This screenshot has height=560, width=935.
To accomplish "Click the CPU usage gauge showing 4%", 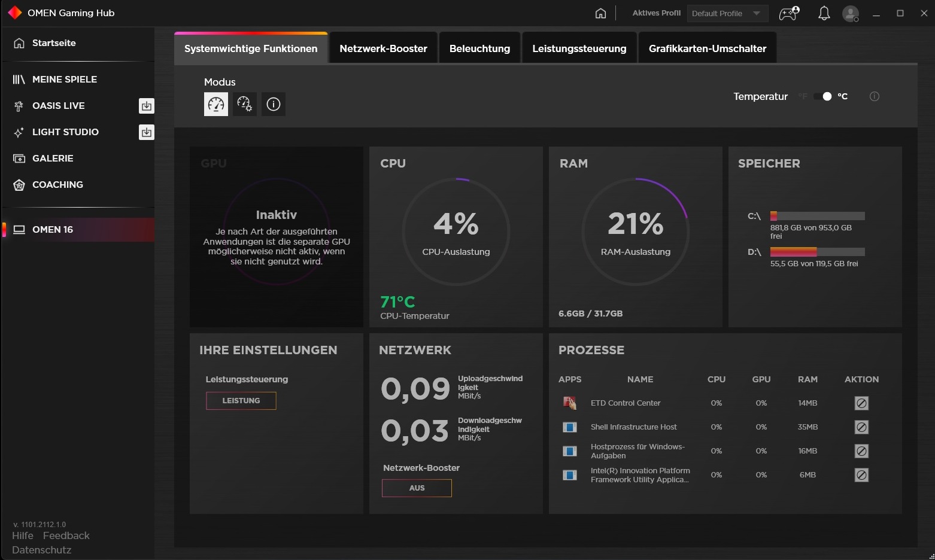I will click(456, 232).
